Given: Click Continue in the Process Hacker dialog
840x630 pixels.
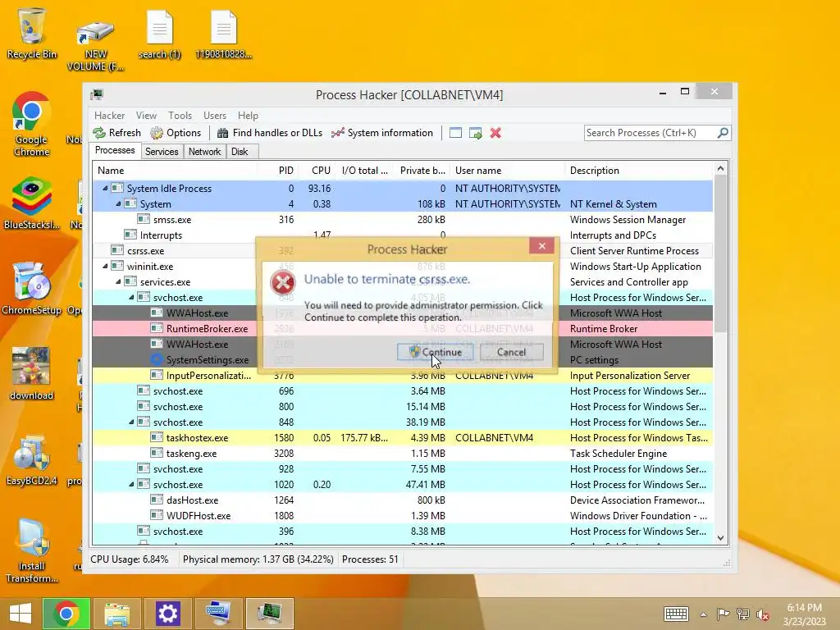Looking at the screenshot, I should click(435, 352).
